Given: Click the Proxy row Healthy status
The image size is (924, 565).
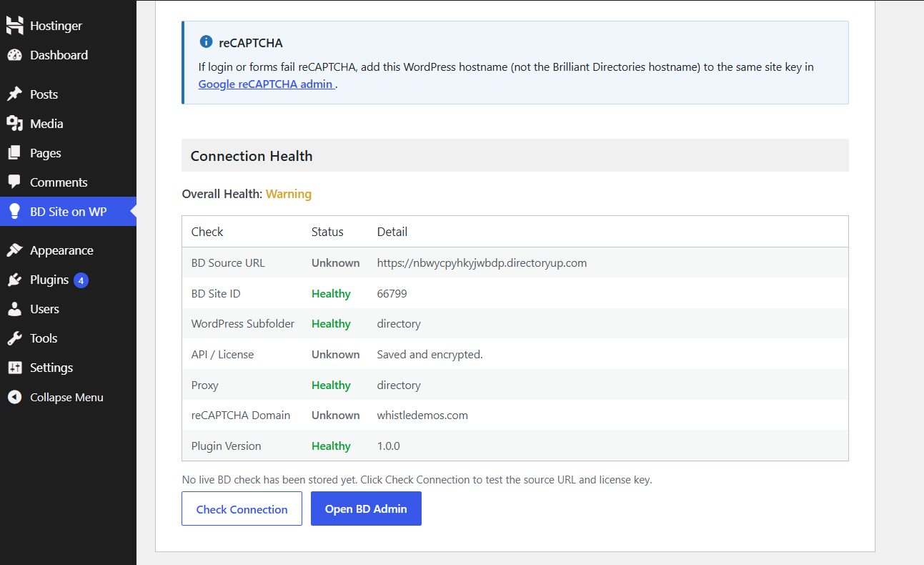Looking at the screenshot, I should pyautogui.click(x=331, y=385).
